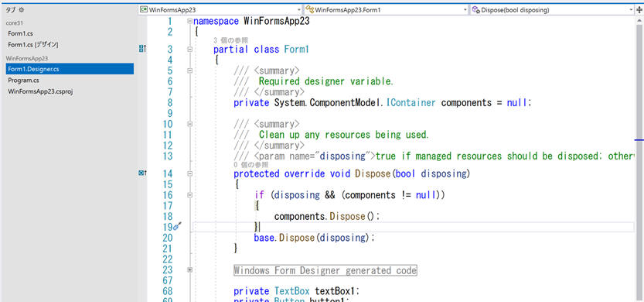Open screwdriver quick actions on line 19
This screenshot has height=302, width=644.
click(x=178, y=227)
